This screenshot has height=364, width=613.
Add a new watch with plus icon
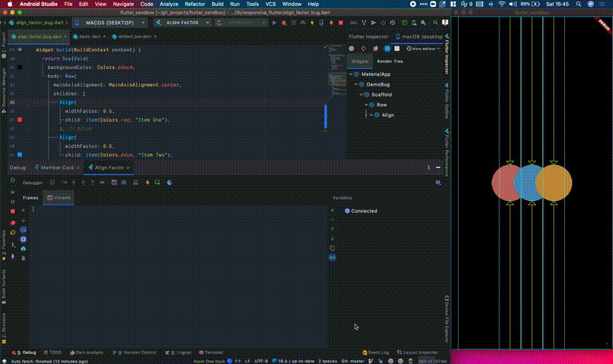333,210
